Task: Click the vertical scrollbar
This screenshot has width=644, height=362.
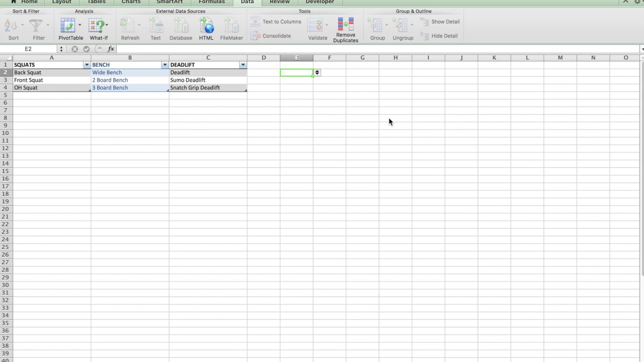Action: click(642, 168)
